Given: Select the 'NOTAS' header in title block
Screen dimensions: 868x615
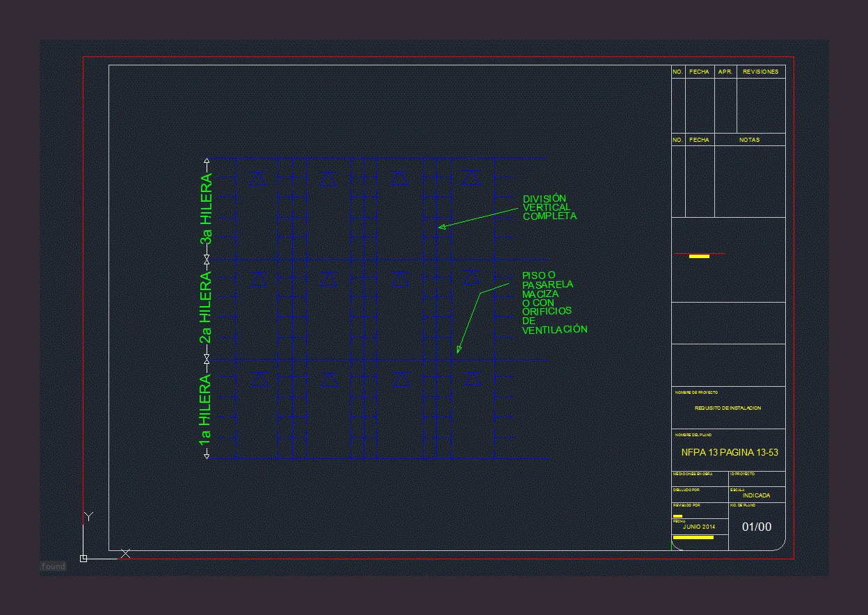Looking at the screenshot, I should click(x=750, y=140).
